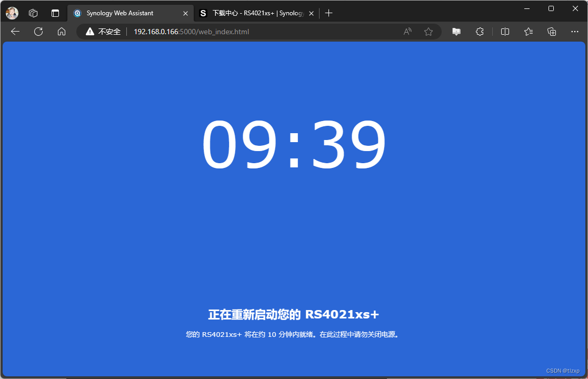
Task: Go to the browser home page
Action: pos(62,32)
